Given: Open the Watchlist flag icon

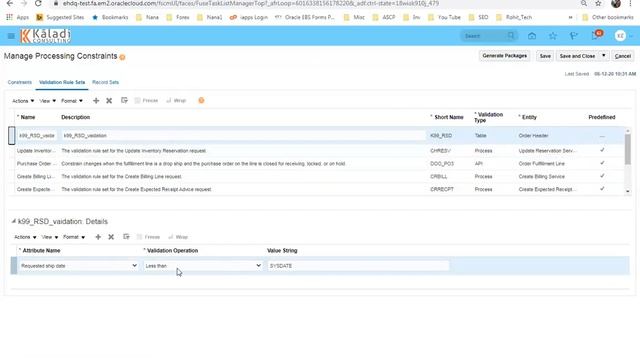Looking at the screenshot, I should [x=573, y=36].
